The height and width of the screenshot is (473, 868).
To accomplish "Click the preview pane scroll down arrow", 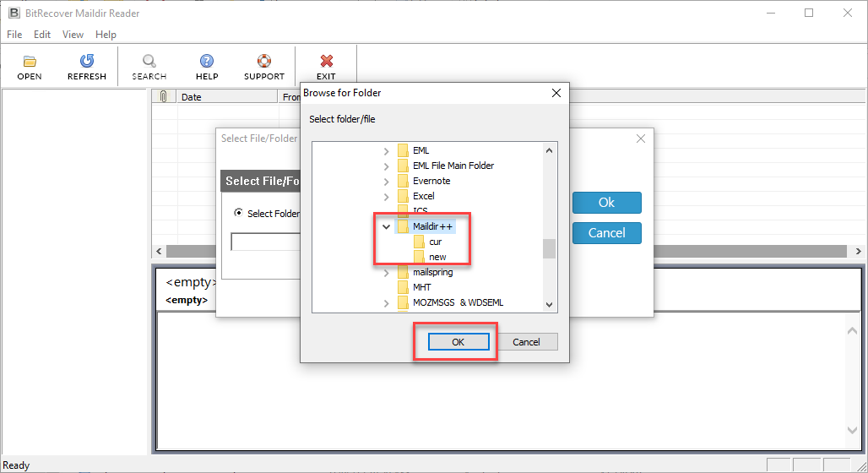I will coord(853,430).
